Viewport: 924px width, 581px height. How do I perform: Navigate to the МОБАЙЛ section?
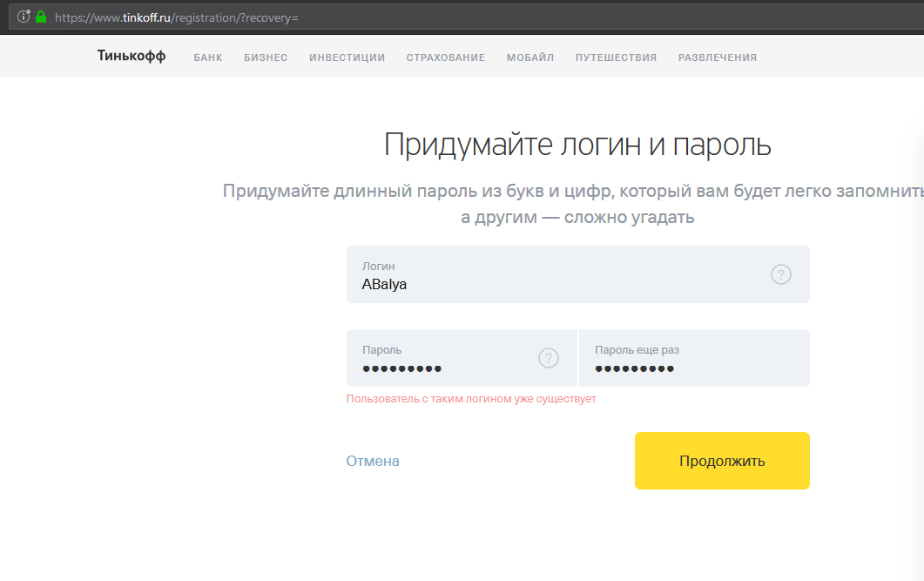tap(530, 57)
